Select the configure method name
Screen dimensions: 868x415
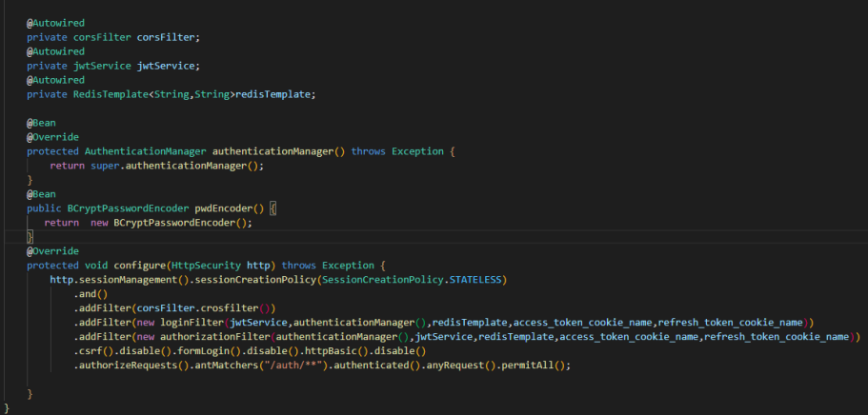tap(140, 266)
